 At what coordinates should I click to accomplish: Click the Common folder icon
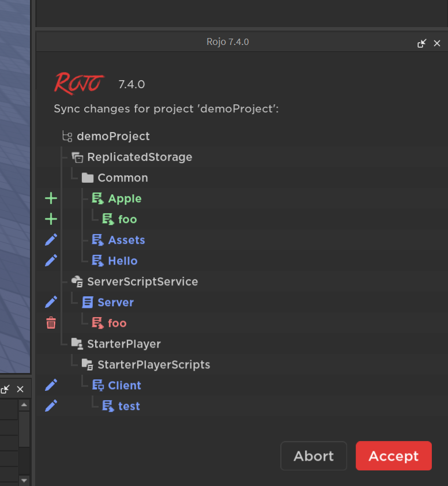(88, 178)
